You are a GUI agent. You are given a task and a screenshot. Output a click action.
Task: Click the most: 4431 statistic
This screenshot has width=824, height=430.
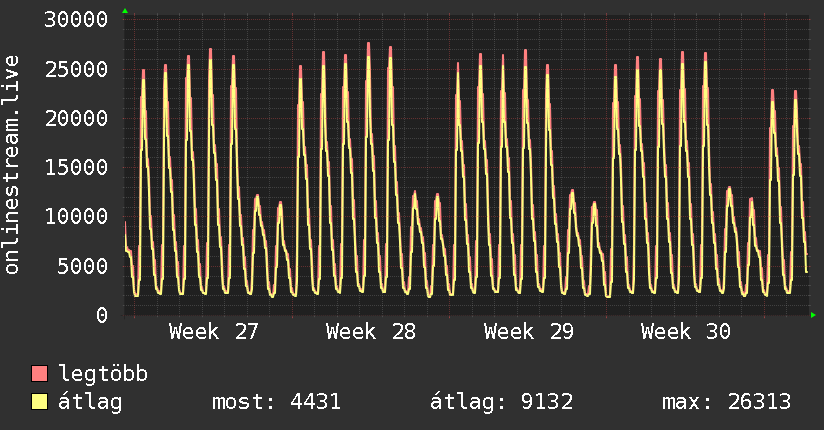276,402
